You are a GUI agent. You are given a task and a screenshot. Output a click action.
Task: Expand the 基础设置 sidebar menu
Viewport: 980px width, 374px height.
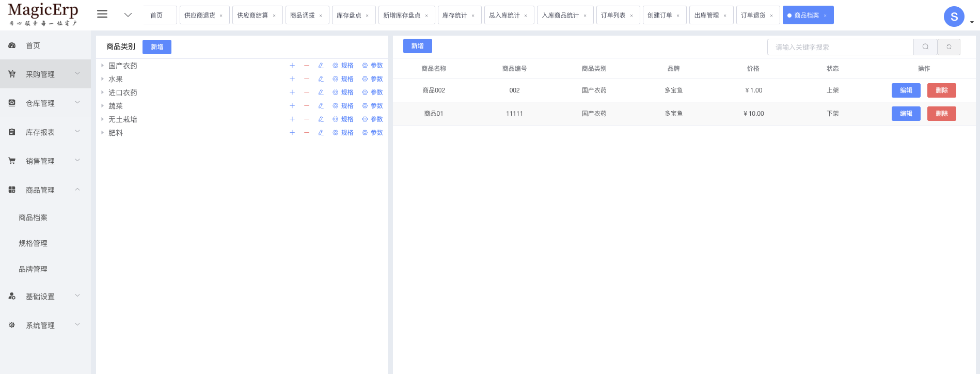pos(45,296)
